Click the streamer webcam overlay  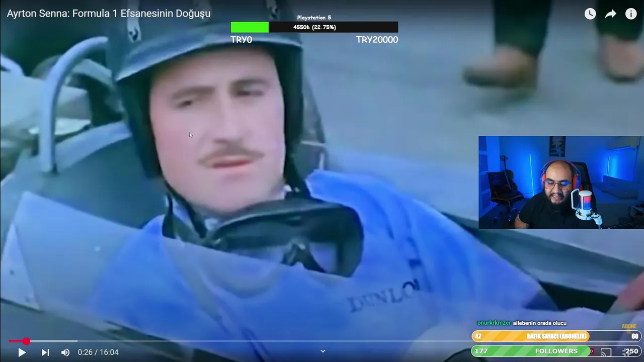pyautogui.click(x=561, y=183)
